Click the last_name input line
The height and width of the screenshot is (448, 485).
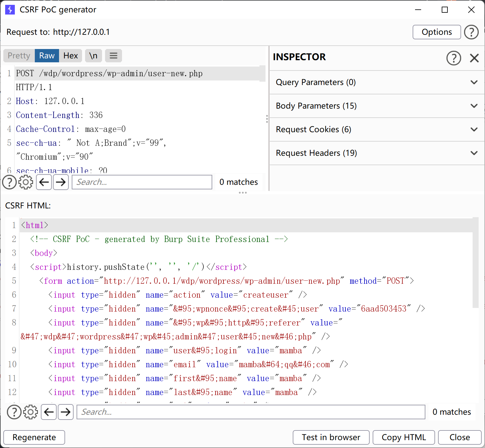pyautogui.click(x=183, y=392)
